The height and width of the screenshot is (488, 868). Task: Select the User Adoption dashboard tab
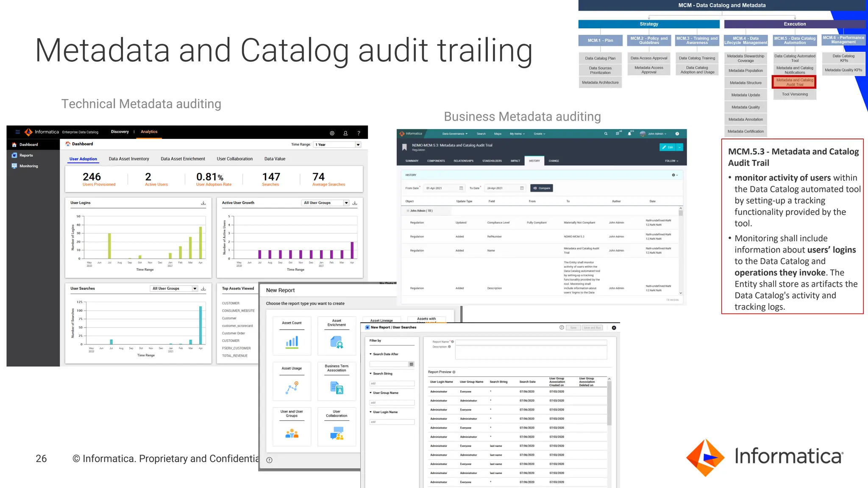(83, 159)
